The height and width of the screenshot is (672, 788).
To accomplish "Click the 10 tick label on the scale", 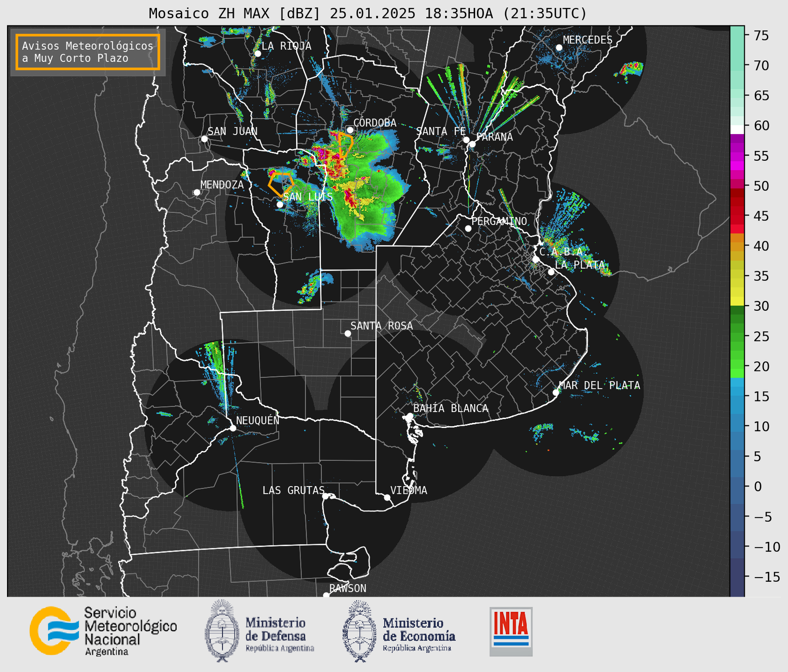I will (761, 427).
